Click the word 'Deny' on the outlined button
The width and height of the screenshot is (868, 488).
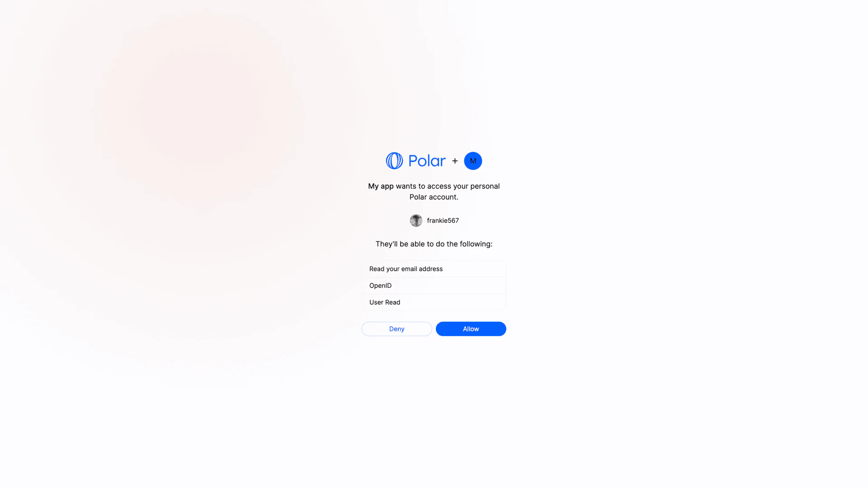tap(396, 329)
